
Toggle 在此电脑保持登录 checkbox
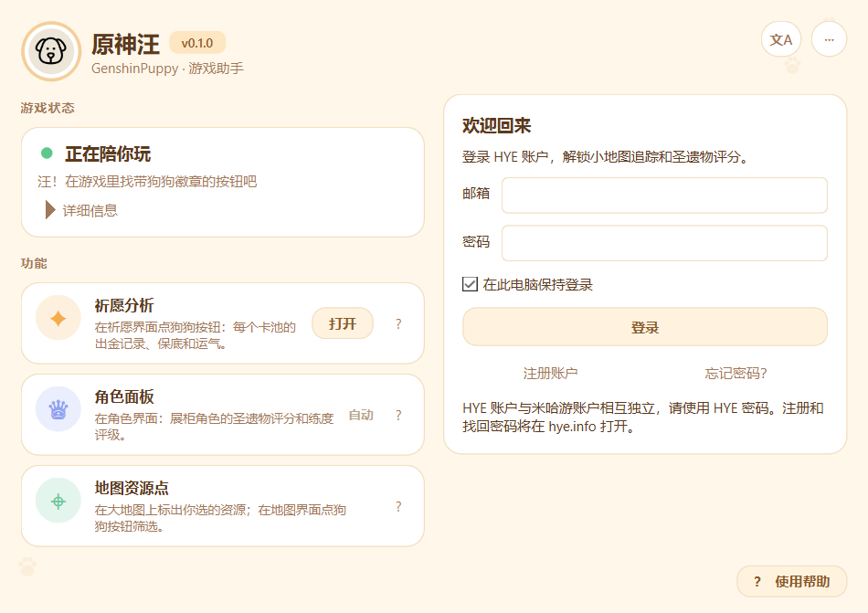click(470, 284)
